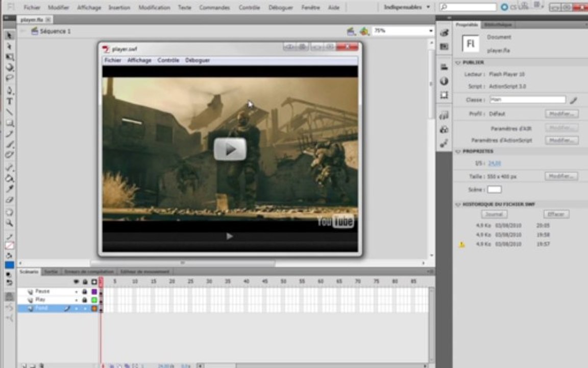
Task: Open Contrôle menu in player.swf window
Action: pos(168,60)
